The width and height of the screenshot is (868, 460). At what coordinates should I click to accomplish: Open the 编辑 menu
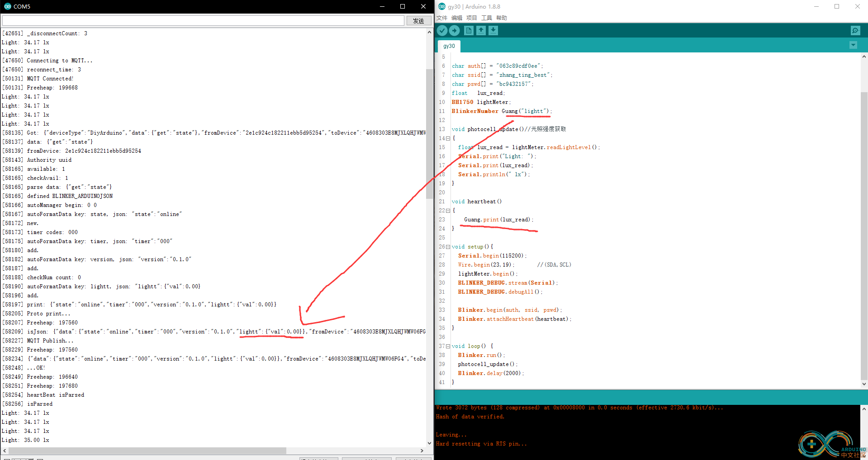[x=457, y=18]
